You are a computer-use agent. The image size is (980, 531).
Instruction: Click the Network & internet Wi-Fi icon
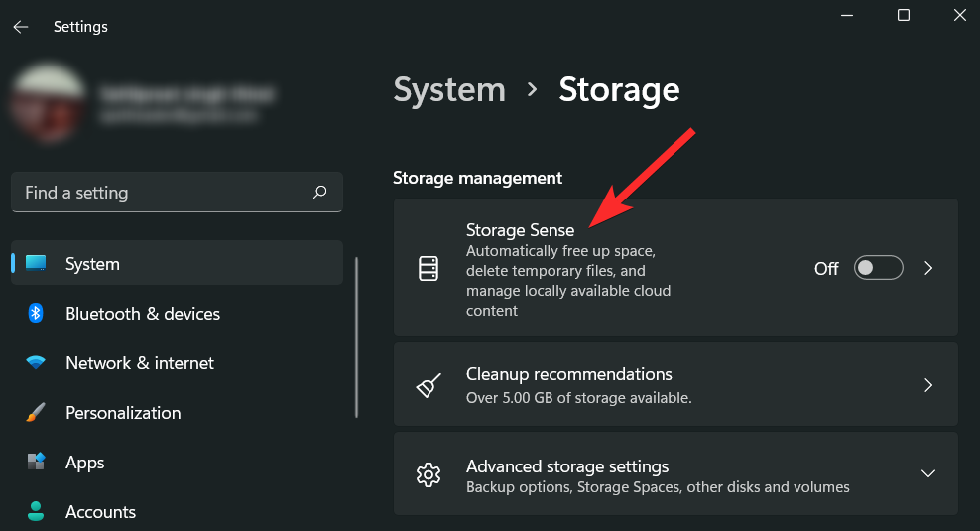tap(36, 363)
